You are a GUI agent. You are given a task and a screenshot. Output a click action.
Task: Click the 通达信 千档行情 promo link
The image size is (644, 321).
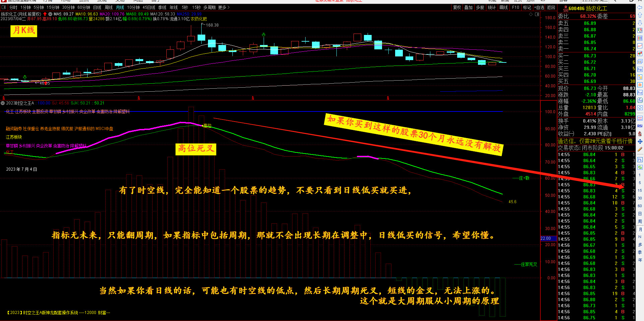pos(595,141)
